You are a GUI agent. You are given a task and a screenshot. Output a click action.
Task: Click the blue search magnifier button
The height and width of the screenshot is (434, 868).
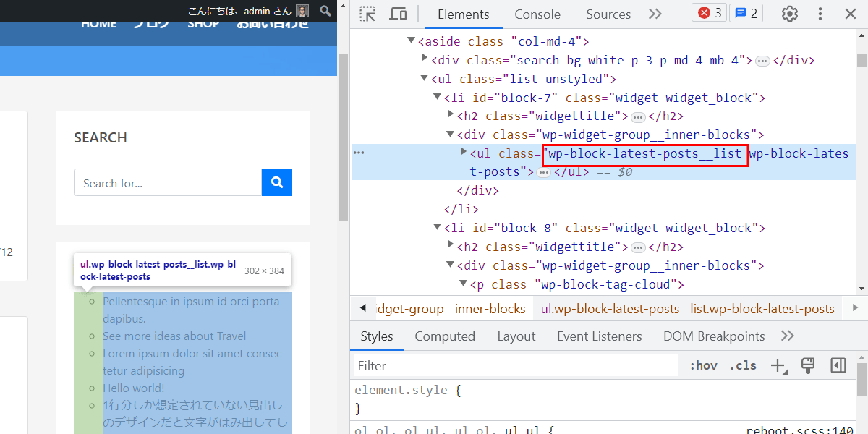click(x=277, y=182)
